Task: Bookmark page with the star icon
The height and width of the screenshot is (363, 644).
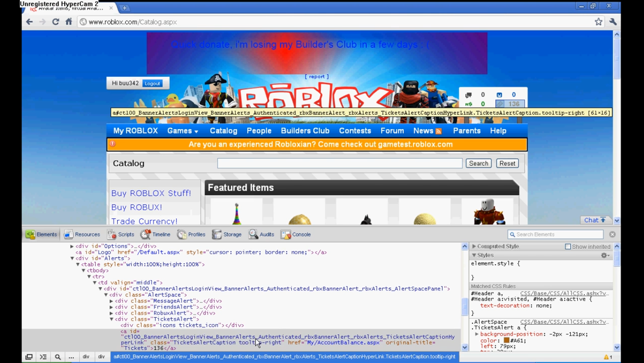Action: (x=599, y=22)
